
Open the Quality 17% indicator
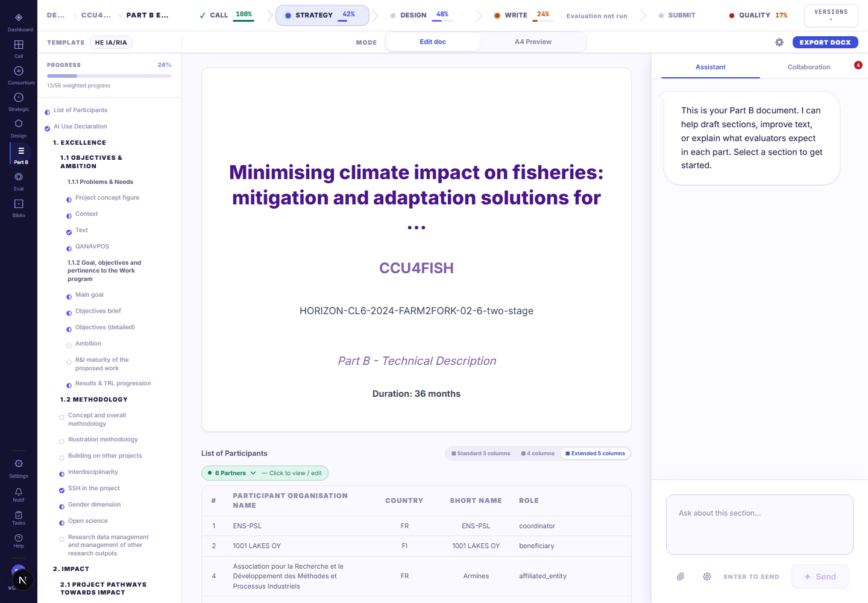click(x=758, y=15)
